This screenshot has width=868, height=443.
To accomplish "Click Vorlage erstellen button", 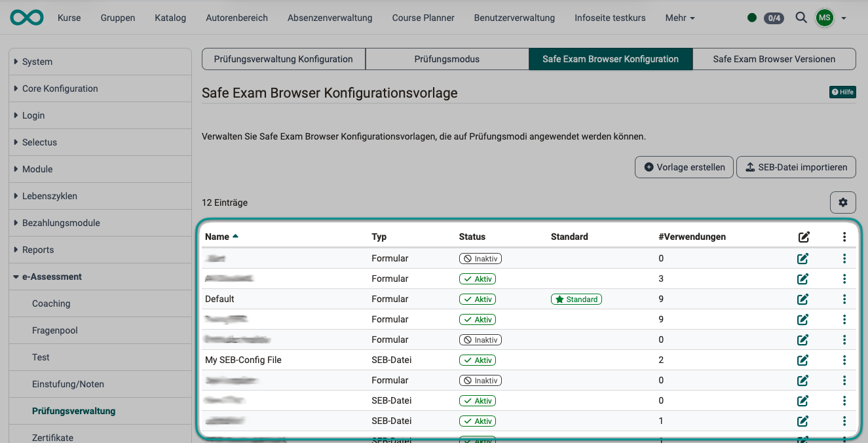I will pyautogui.click(x=684, y=167).
